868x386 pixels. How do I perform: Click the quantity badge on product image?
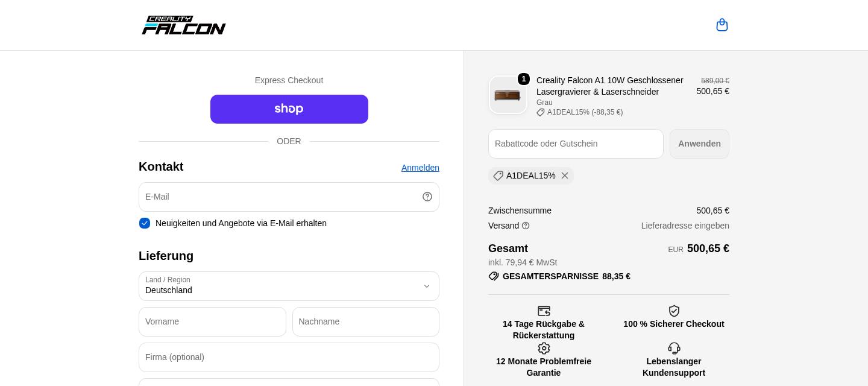524,79
